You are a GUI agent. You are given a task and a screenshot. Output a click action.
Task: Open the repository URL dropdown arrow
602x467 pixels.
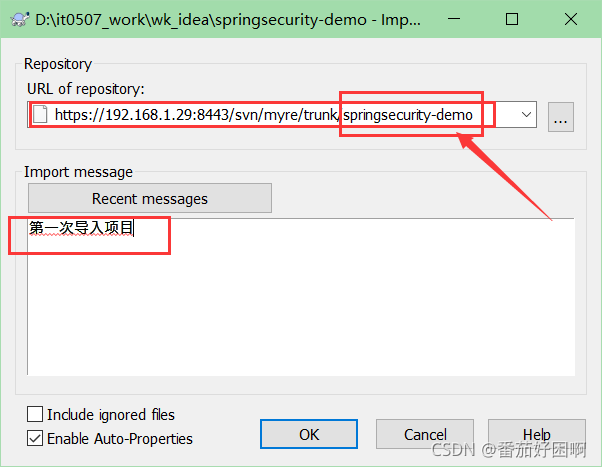pyautogui.click(x=526, y=114)
